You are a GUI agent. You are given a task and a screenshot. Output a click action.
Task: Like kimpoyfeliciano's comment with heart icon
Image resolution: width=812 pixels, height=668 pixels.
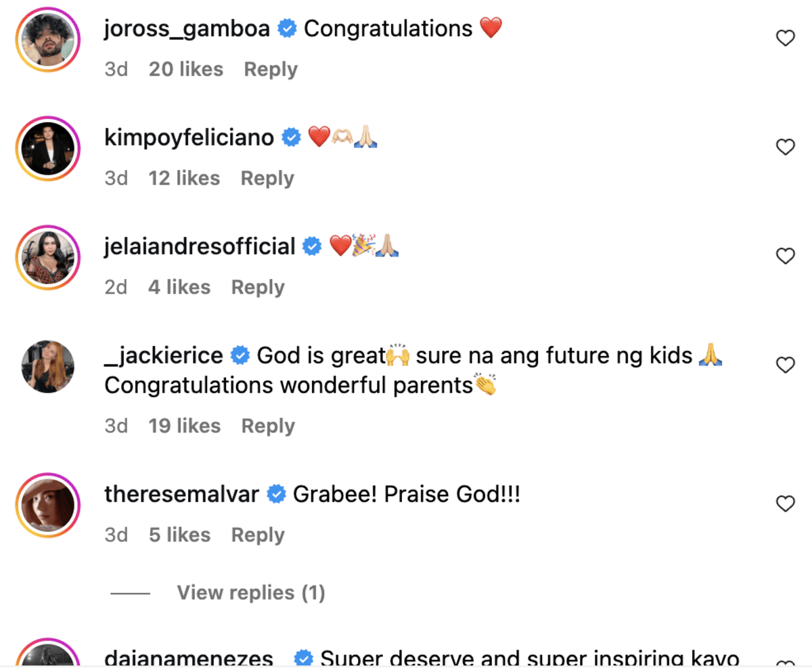click(x=785, y=147)
